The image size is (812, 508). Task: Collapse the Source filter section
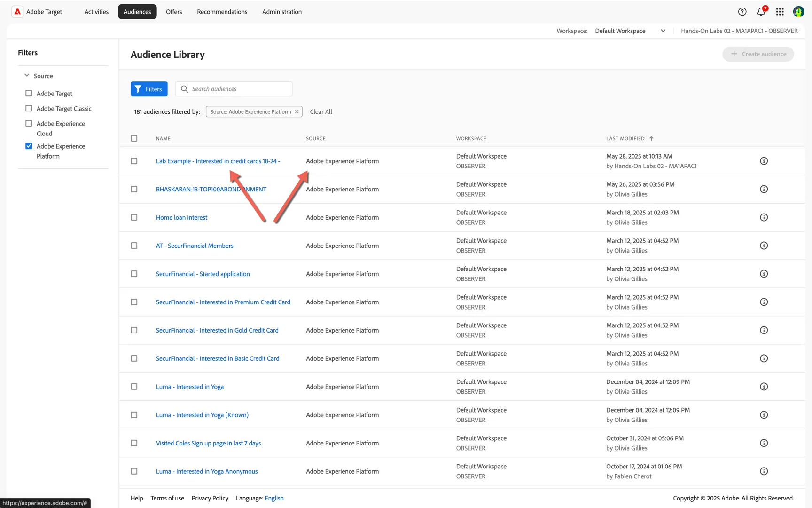coord(27,75)
